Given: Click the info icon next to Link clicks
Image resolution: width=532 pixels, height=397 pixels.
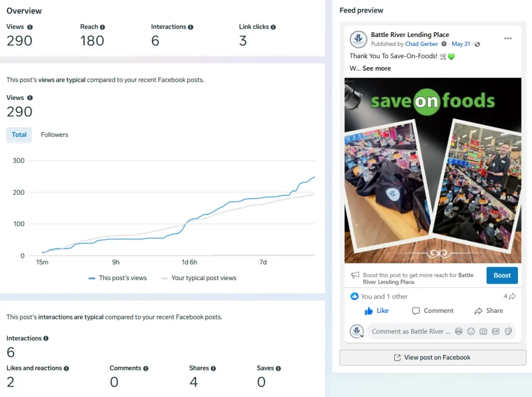Looking at the screenshot, I should 273,27.
